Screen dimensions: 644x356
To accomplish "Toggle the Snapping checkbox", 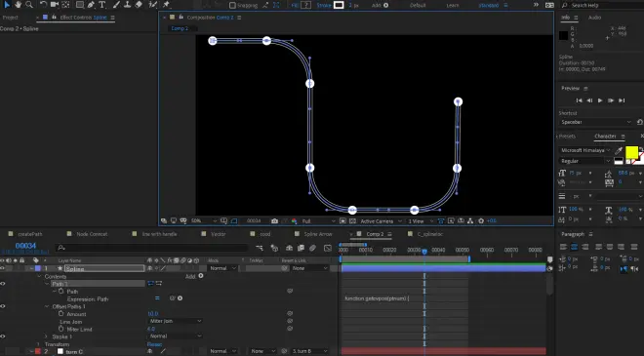I will [x=232, y=5].
